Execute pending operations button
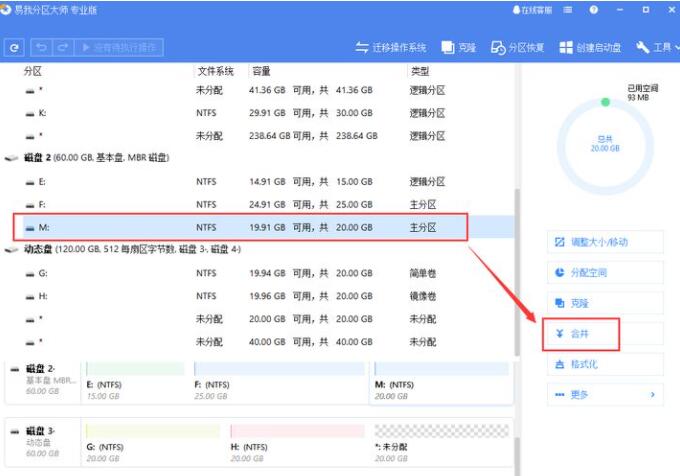This screenshot has width=680, height=476. pyautogui.click(x=118, y=48)
